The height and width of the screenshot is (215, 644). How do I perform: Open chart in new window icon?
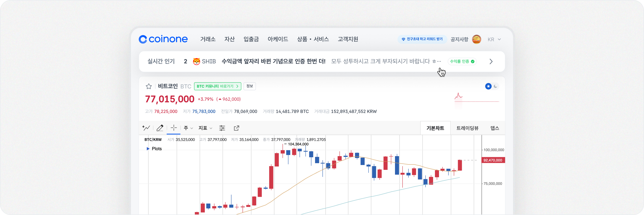coord(236,128)
